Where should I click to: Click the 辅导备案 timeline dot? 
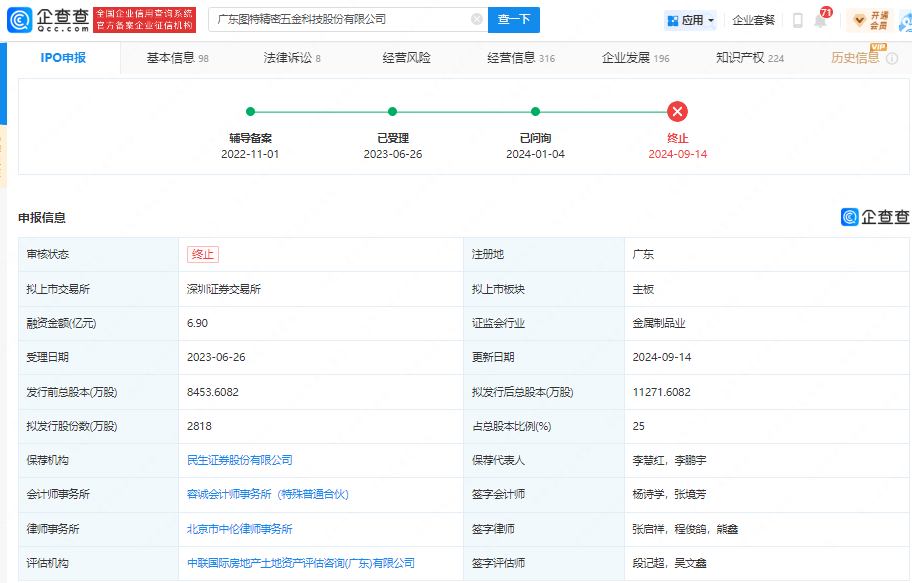250,111
